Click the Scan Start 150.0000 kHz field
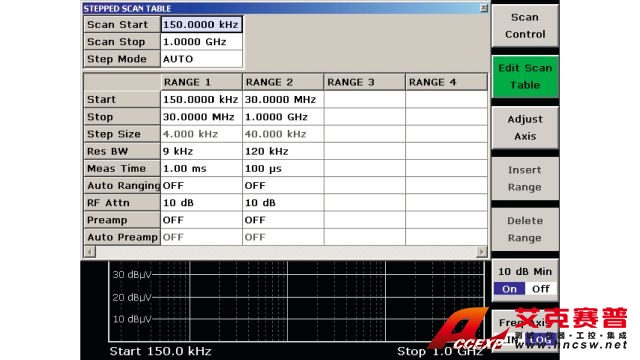640x360 pixels. click(x=202, y=24)
